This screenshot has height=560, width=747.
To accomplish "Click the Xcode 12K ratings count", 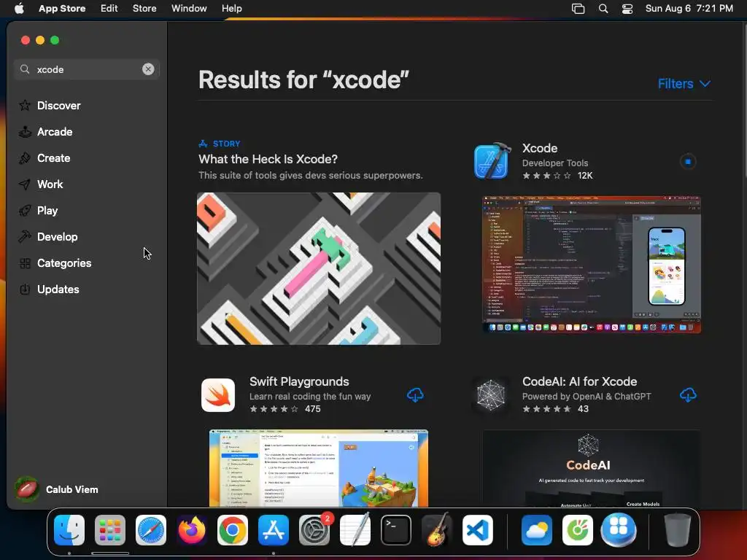I will pos(585,176).
